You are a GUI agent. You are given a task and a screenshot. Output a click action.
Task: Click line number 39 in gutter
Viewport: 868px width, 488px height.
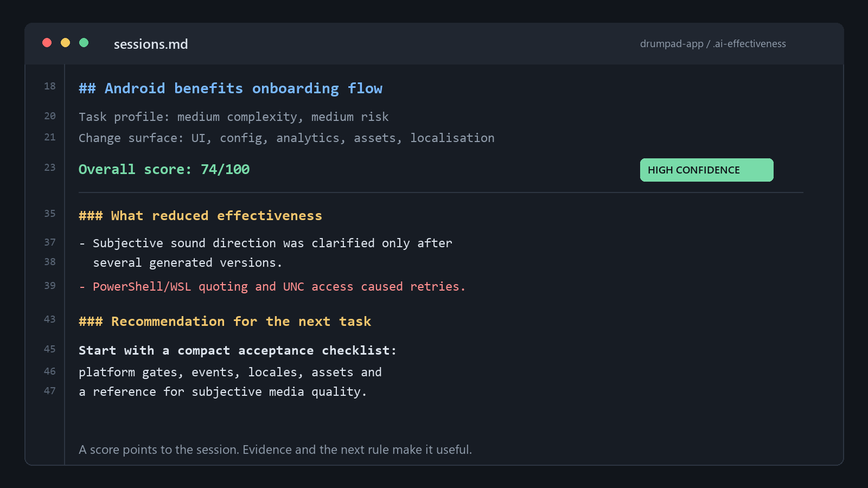50,286
